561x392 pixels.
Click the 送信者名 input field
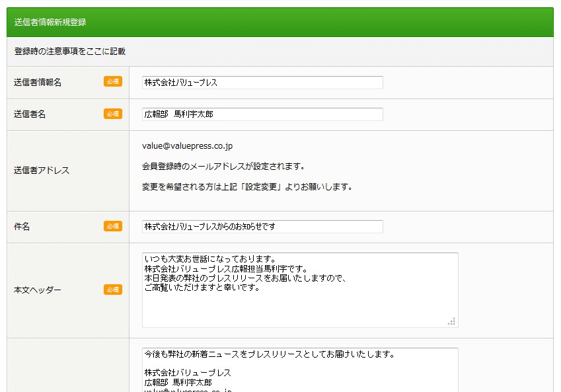coord(262,114)
